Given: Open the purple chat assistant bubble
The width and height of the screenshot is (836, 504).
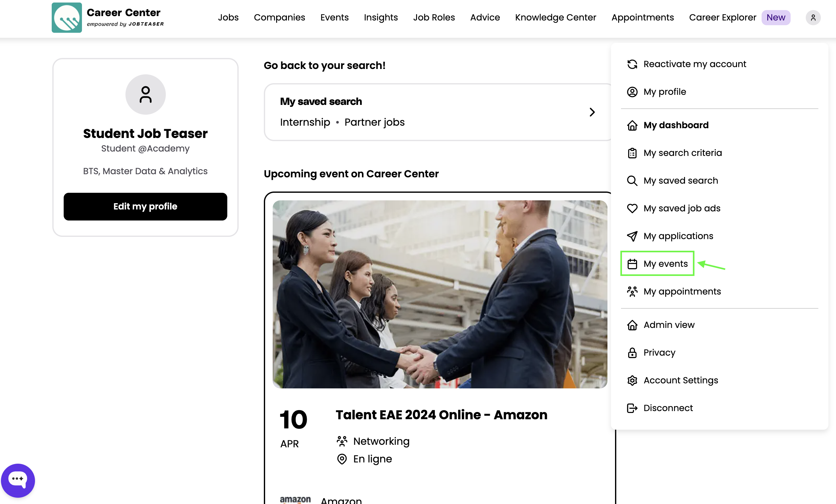Looking at the screenshot, I should point(18,480).
